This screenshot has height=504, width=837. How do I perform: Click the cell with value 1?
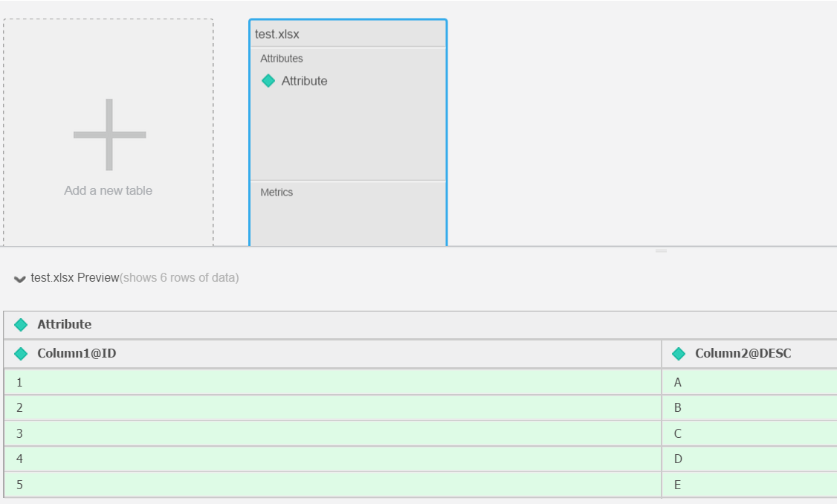point(332,382)
